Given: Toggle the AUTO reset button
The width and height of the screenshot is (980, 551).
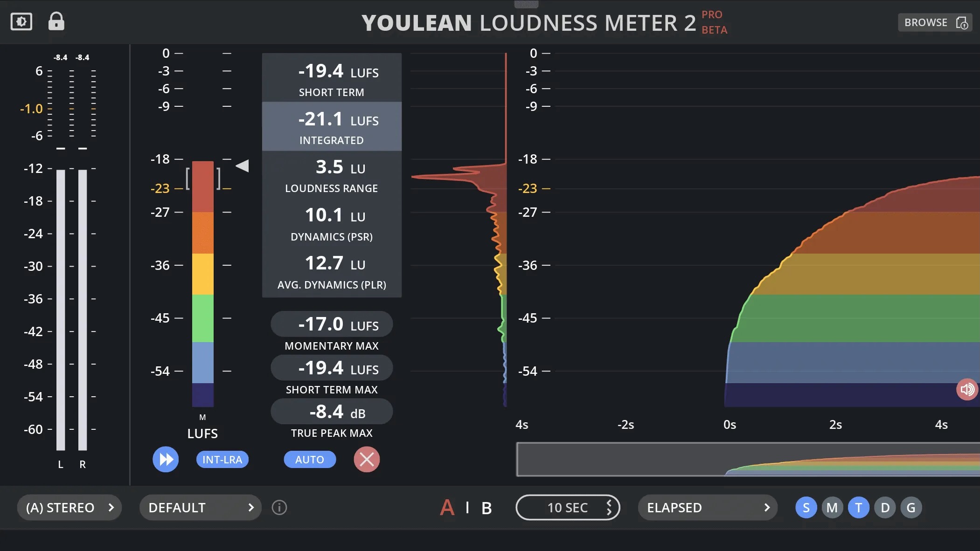Looking at the screenshot, I should (310, 459).
